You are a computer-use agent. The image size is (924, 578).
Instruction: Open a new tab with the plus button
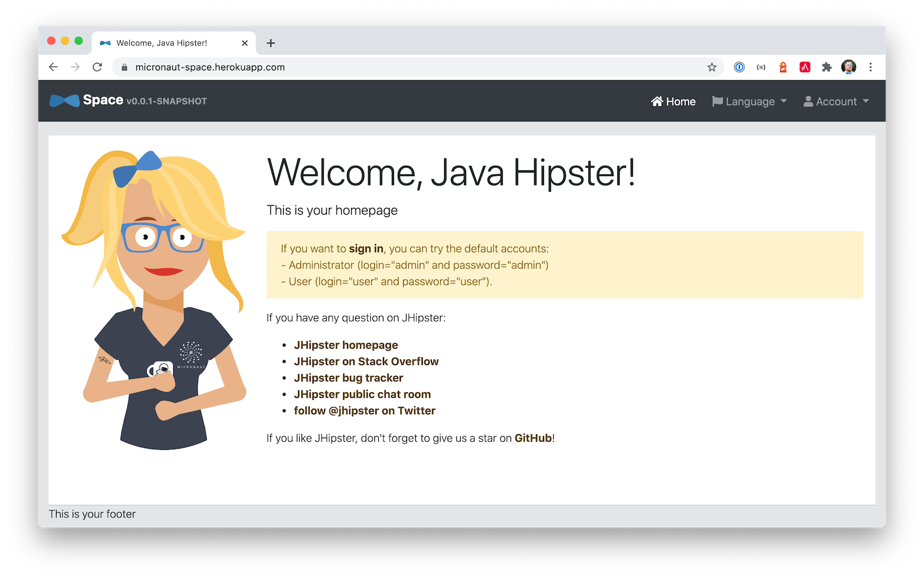[x=270, y=43]
